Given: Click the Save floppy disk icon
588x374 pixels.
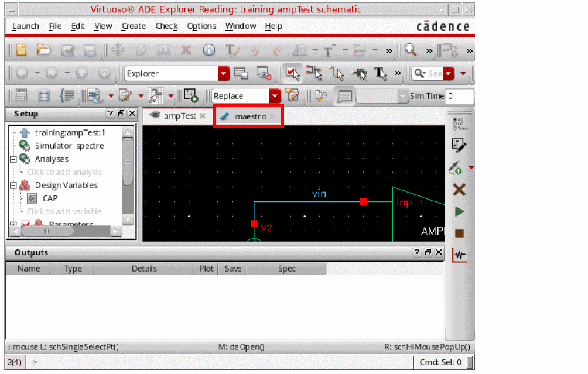Looking at the screenshot, I should click(x=90, y=50).
